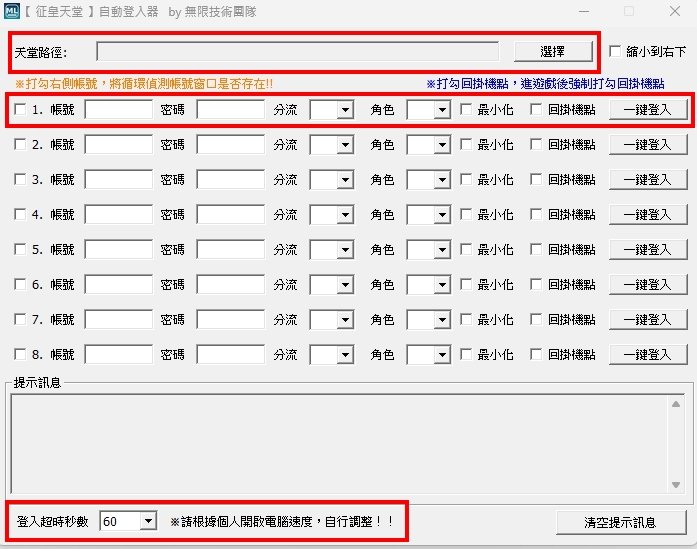This screenshot has width=697, height=549.
Task: Click the 密碼 input field in row 4
Action: click(x=231, y=215)
